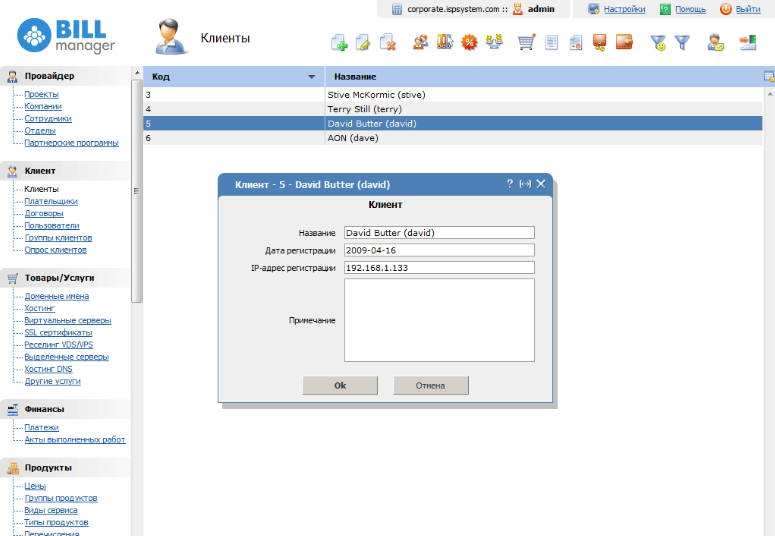Sort by Код column dropdown arrow
775x536 pixels.
(x=312, y=77)
